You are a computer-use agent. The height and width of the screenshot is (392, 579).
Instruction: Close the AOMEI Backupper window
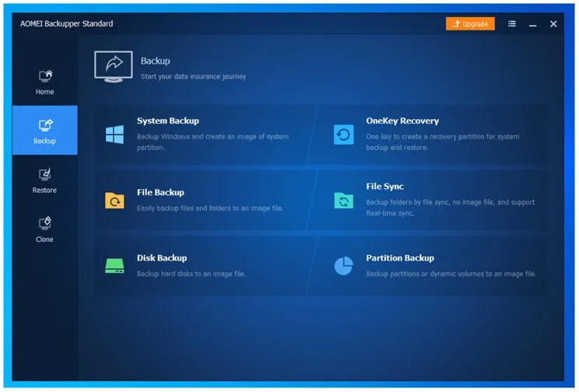(x=553, y=24)
